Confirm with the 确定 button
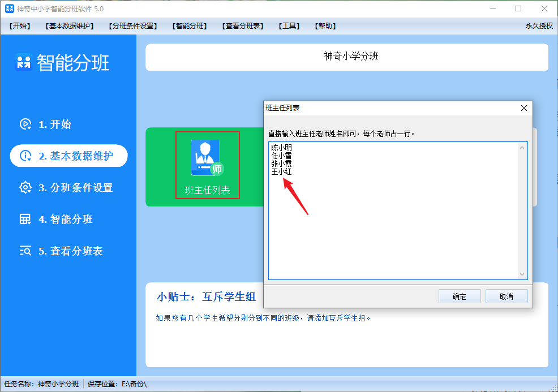 click(460, 296)
